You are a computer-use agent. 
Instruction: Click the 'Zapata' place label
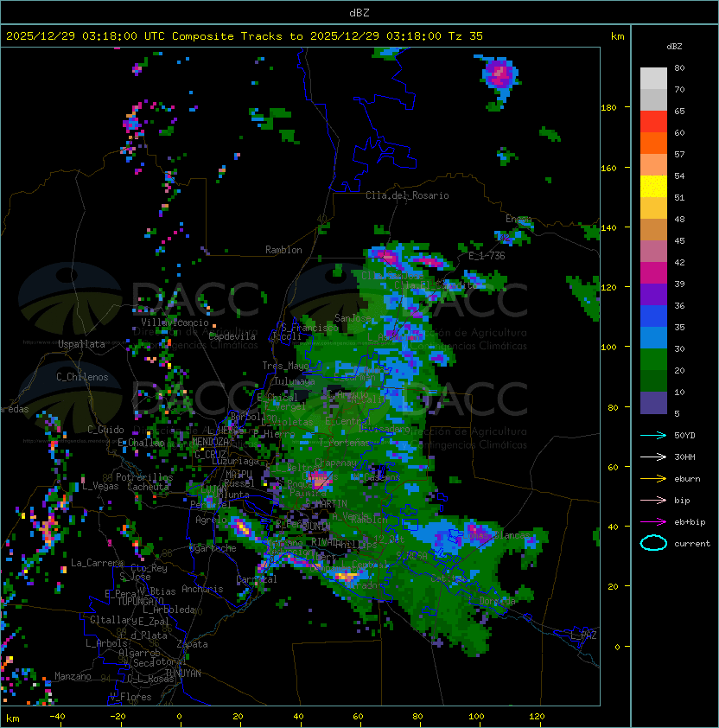pyautogui.click(x=192, y=644)
